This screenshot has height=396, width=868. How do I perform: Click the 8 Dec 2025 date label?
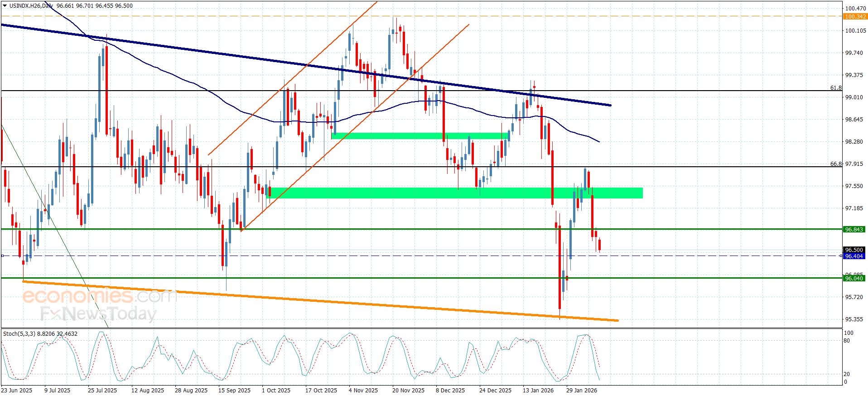click(450, 391)
